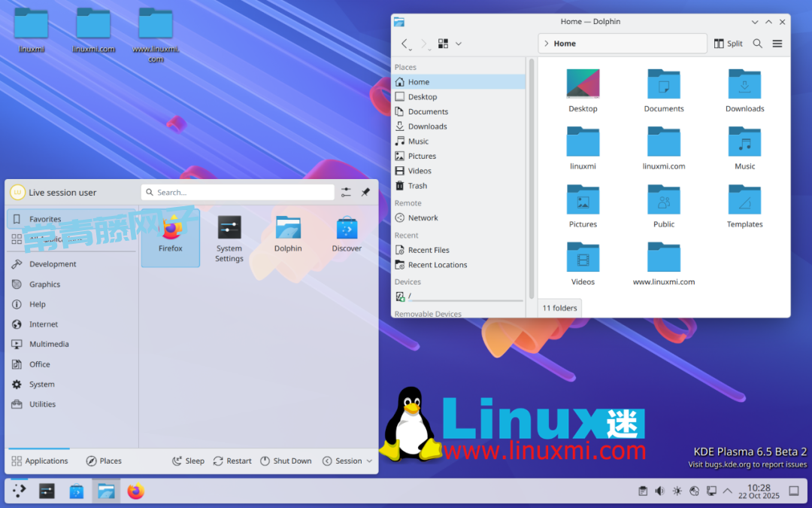Click the Dolphin search magnifier icon
The height and width of the screenshot is (508, 812).
(758, 44)
